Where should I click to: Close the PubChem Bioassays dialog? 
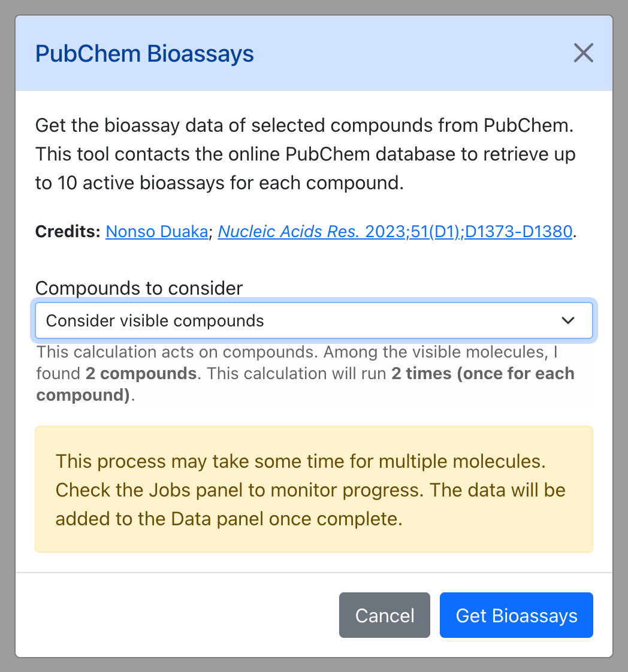coord(584,53)
